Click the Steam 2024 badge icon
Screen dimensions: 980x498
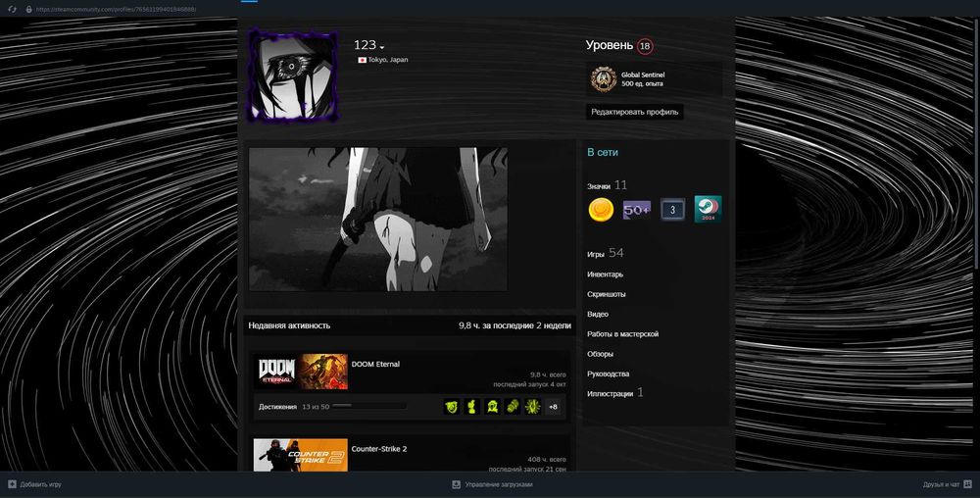pyautogui.click(x=709, y=210)
